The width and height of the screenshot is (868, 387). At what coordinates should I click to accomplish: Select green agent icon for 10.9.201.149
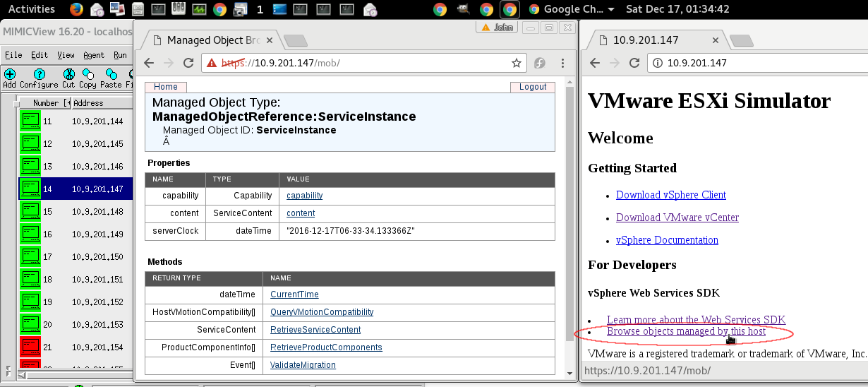(x=30, y=234)
